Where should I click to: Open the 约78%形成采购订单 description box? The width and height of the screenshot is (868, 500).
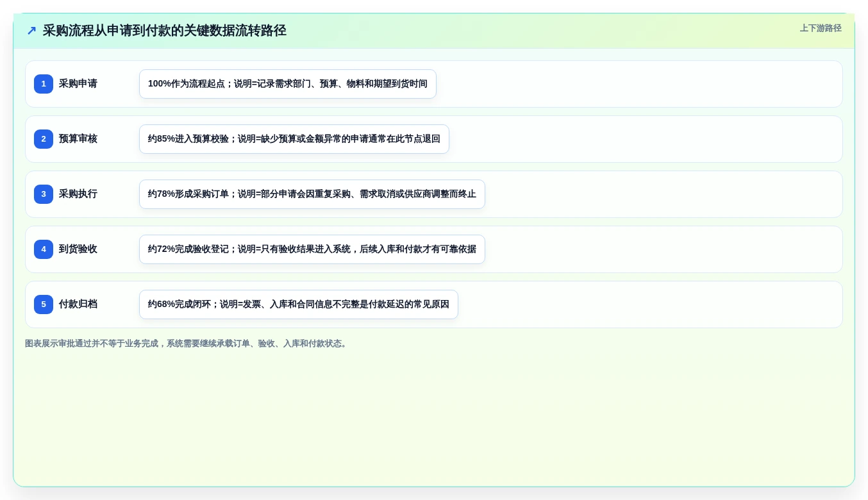(x=312, y=194)
